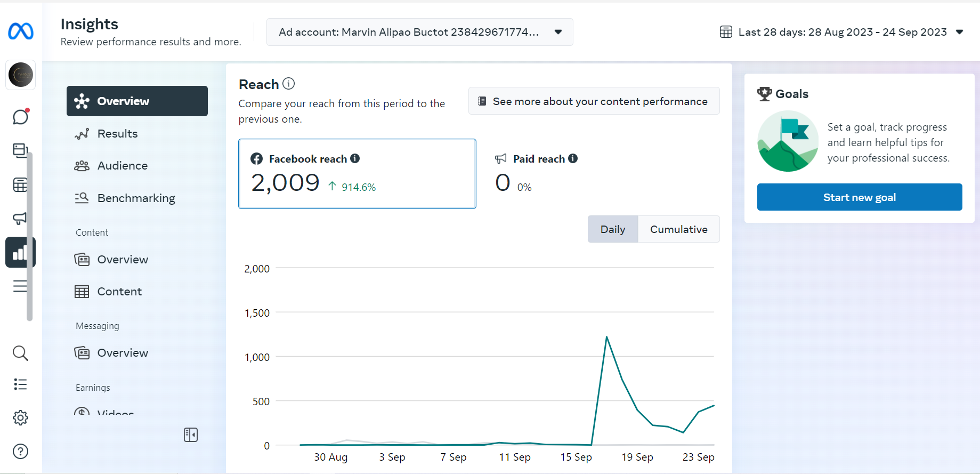The image size is (980, 474).
Task: Select the Facebook reach card
Action: [357, 174]
